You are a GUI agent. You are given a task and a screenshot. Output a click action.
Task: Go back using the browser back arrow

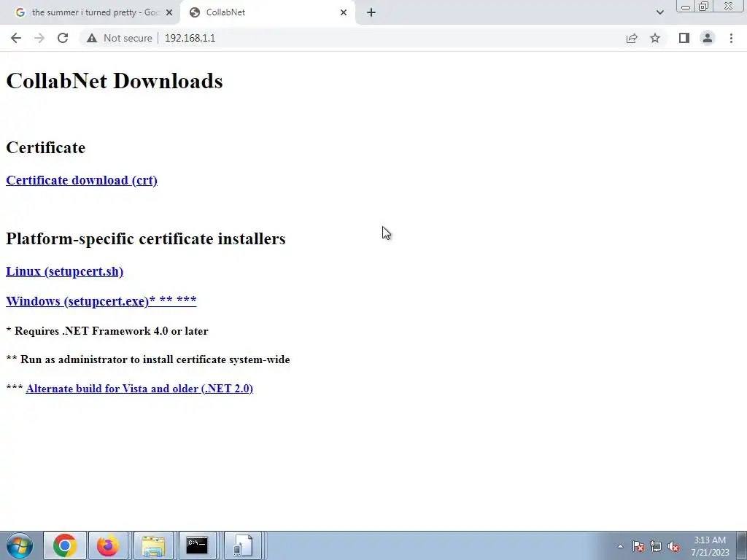click(x=16, y=38)
